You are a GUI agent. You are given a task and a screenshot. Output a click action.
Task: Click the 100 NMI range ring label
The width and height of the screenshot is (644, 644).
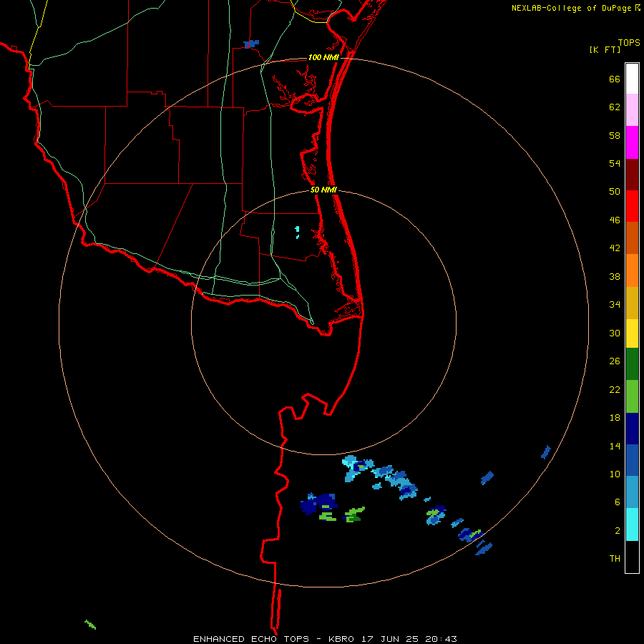click(x=323, y=57)
